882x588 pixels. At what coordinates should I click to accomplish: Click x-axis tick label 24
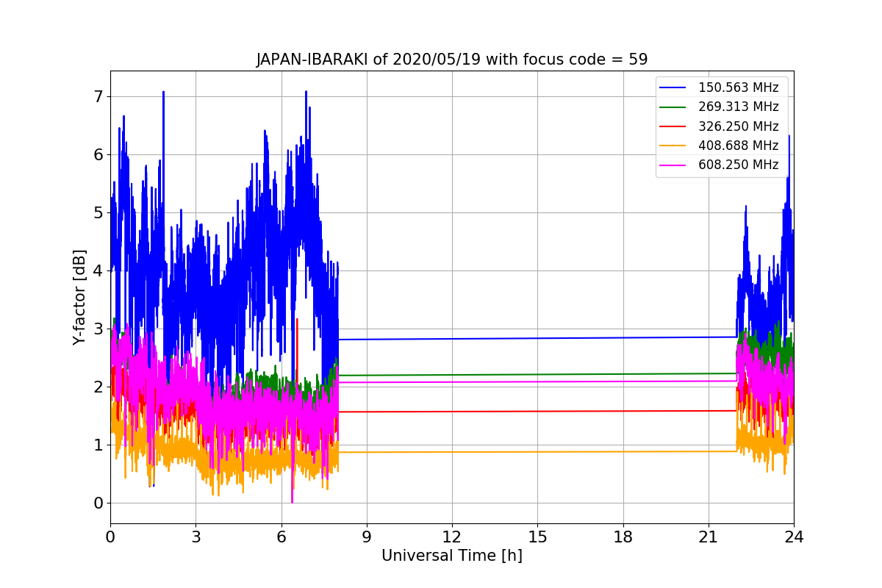pos(794,537)
